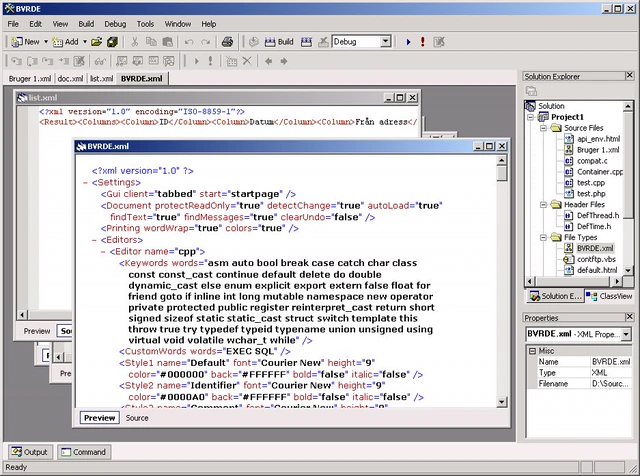The image size is (640, 476).
Task: Switch to the Solution Explorer panel tab
Action: tap(555, 296)
